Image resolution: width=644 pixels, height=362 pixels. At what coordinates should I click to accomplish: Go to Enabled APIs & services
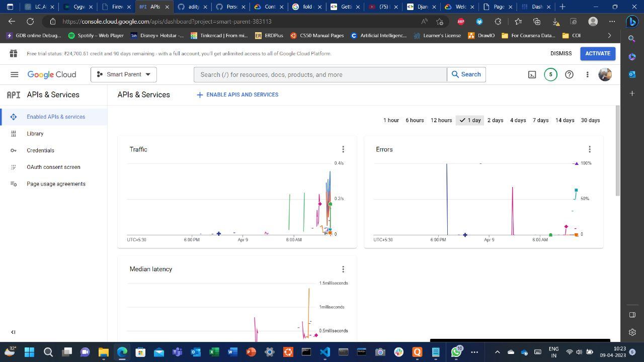point(53,117)
